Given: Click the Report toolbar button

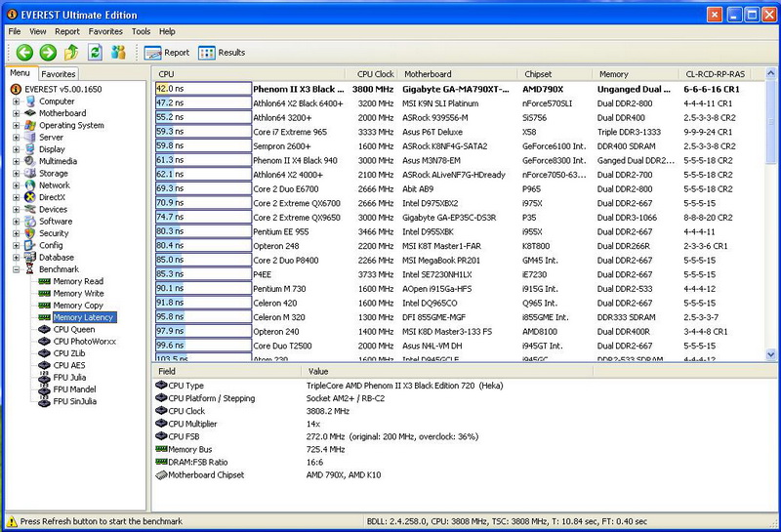Looking at the screenshot, I should point(167,53).
